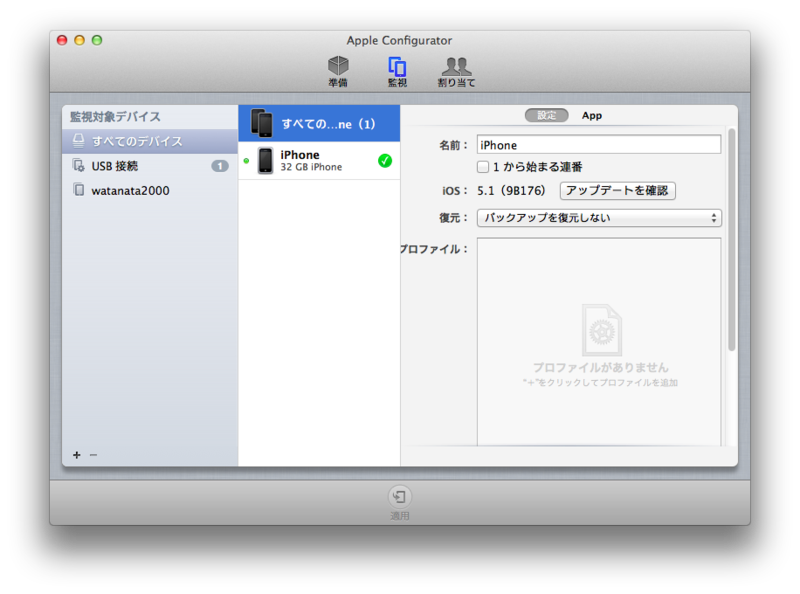This screenshot has height=594, width=800.
Task: Click the watanata2000 device group icon
Action: coord(79,190)
